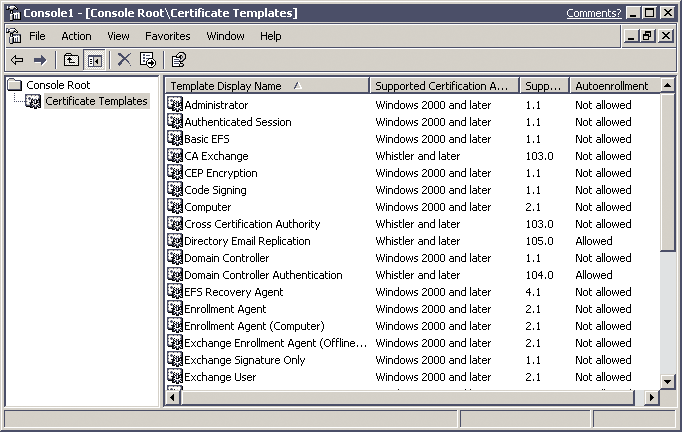Toggle the Show/Hide Console Tree icon
Viewport: 682px width, 432px height.
95,60
